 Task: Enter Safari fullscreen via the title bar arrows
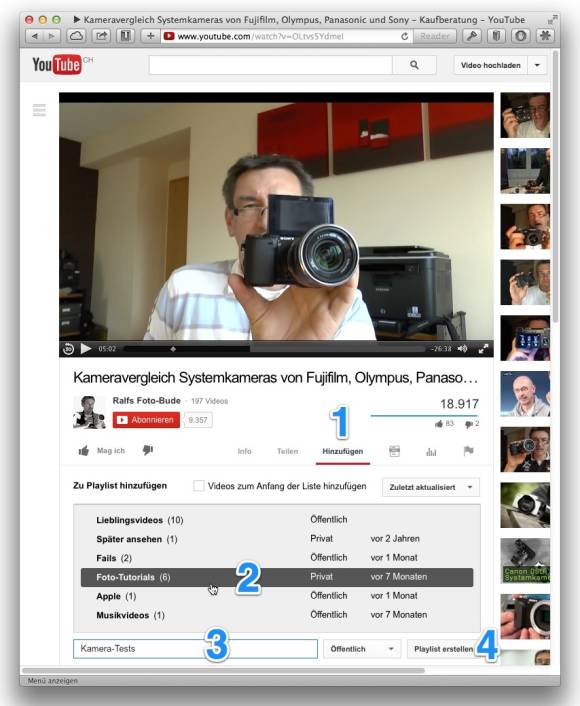(x=552, y=19)
